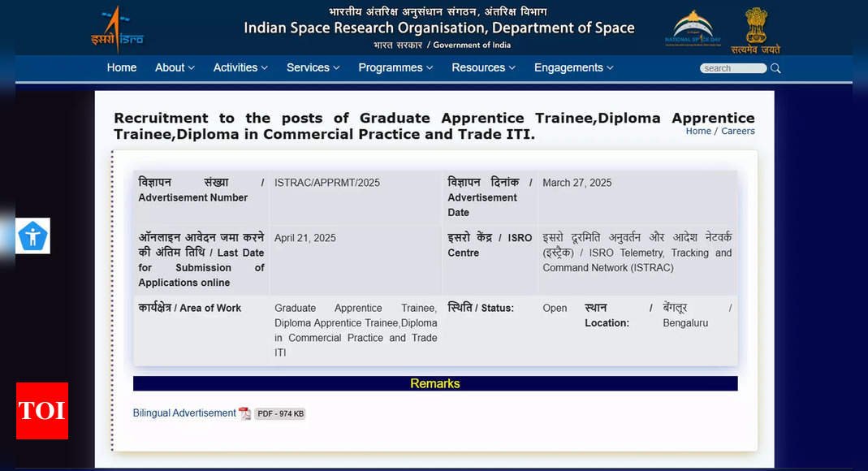Click the search magnifier icon

pos(775,68)
